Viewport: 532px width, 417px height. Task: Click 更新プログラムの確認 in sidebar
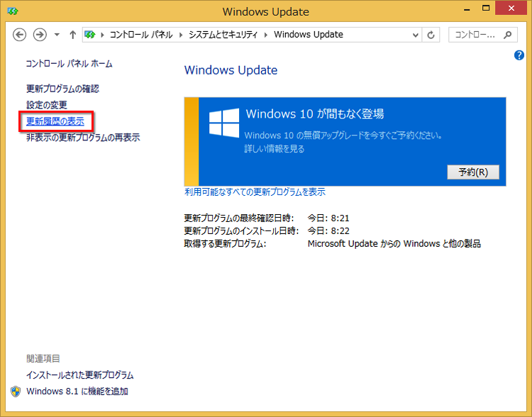pos(62,89)
